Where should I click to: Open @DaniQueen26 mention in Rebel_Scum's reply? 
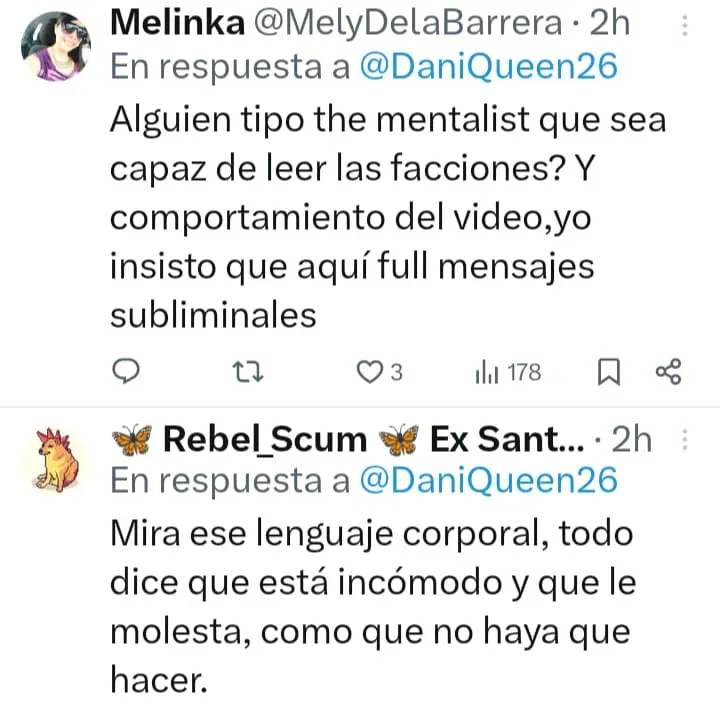point(488,480)
